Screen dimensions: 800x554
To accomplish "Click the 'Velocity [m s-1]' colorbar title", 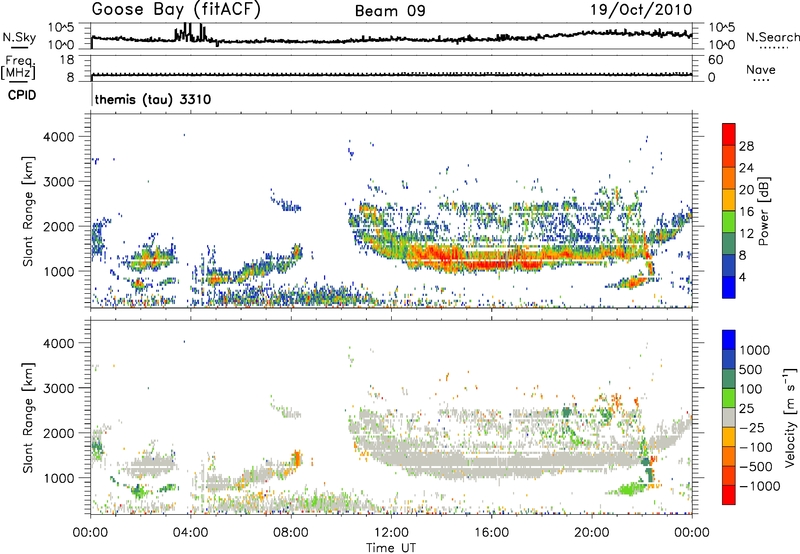I will click(x=791, y=417).
